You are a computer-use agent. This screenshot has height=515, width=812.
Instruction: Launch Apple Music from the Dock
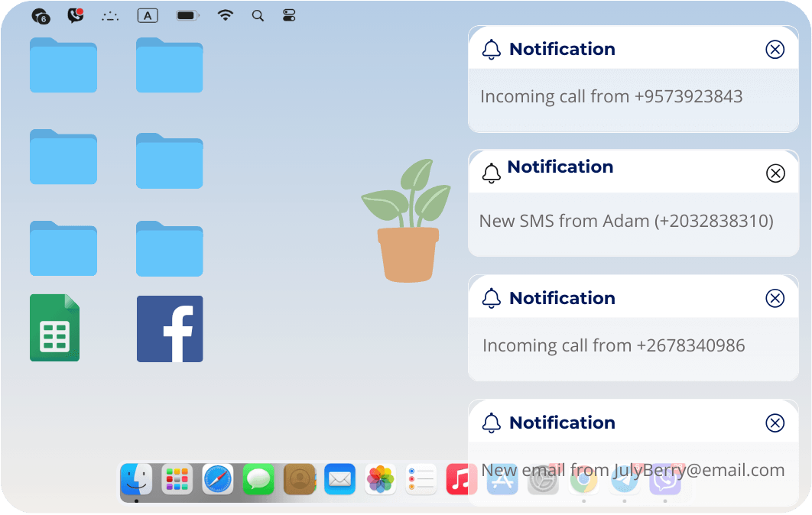coord(461,480)
